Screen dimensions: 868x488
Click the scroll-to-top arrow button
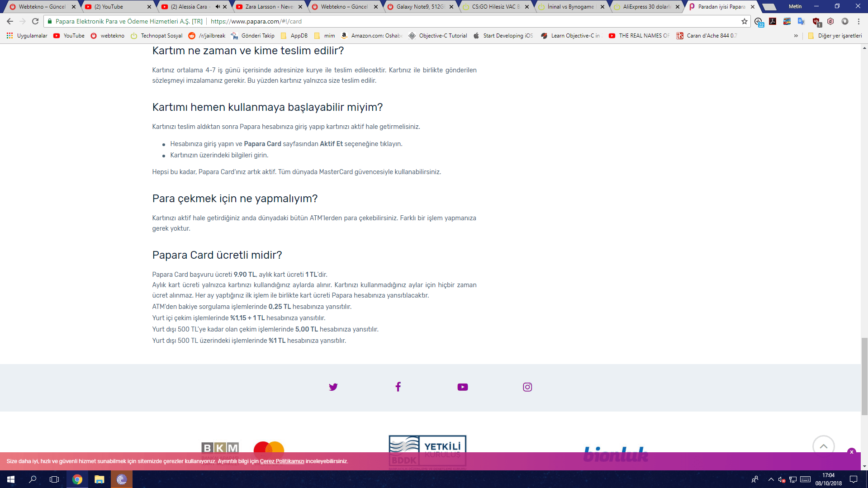coord(824,446)
